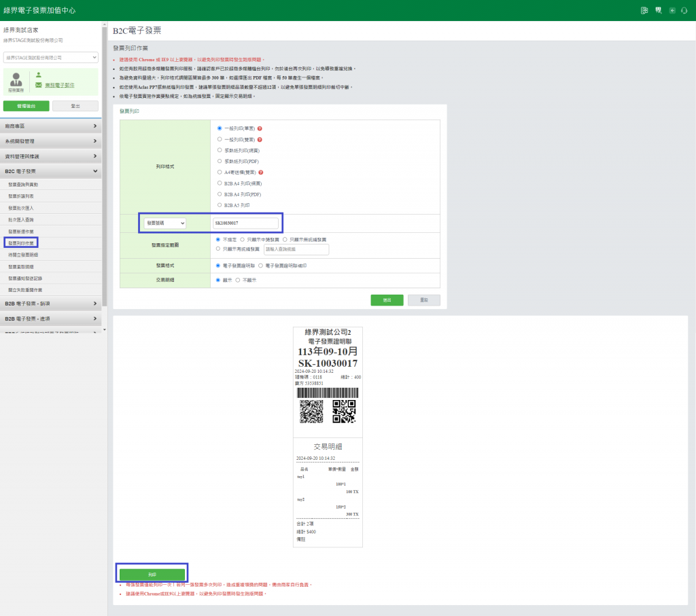Click the barcode on the invoice preview
The image size is (696, 616).
[x=328, y=393]
